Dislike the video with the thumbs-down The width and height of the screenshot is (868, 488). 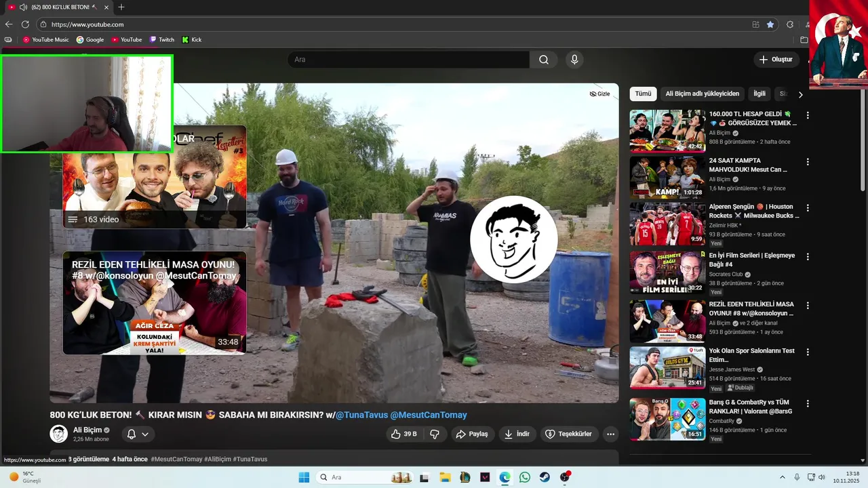pos(435,434)
